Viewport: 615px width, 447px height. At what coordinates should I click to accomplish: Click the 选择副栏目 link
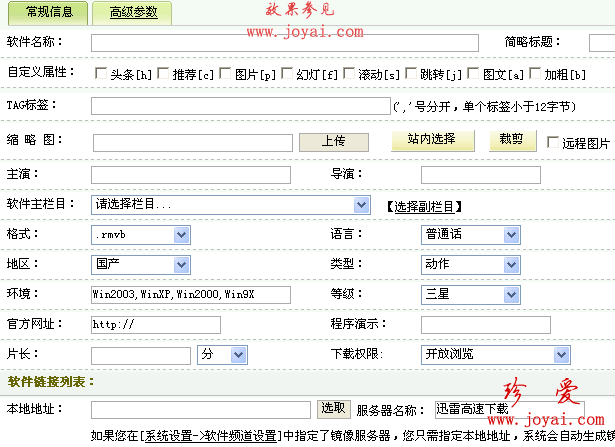pyautogui.click(x=424, y=207)
